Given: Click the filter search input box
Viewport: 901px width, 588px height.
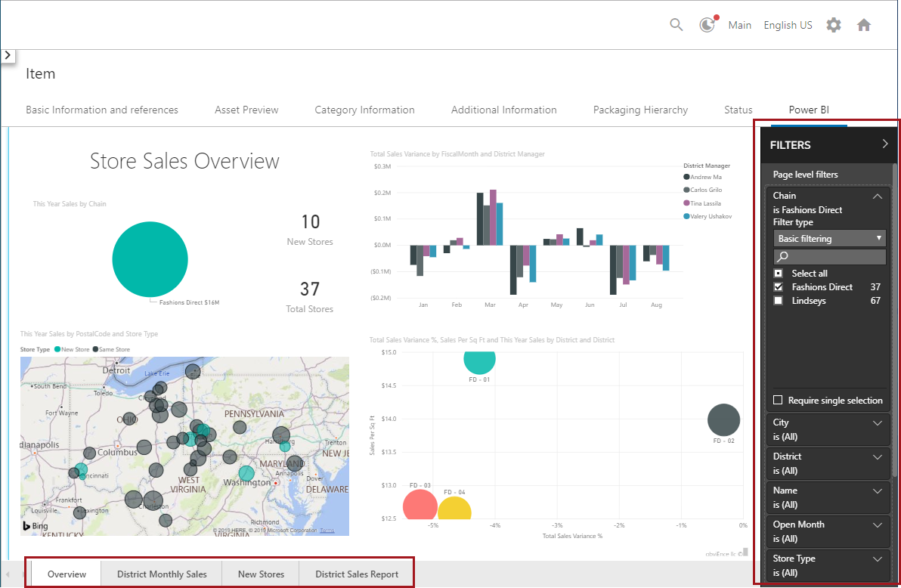Looking at the screenshot, I should (x=835, y=257).
